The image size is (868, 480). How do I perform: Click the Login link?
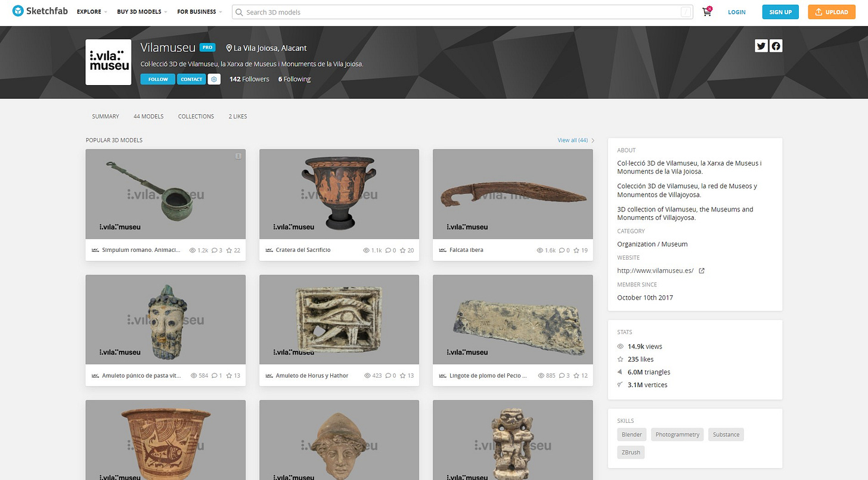click(737, 12)
